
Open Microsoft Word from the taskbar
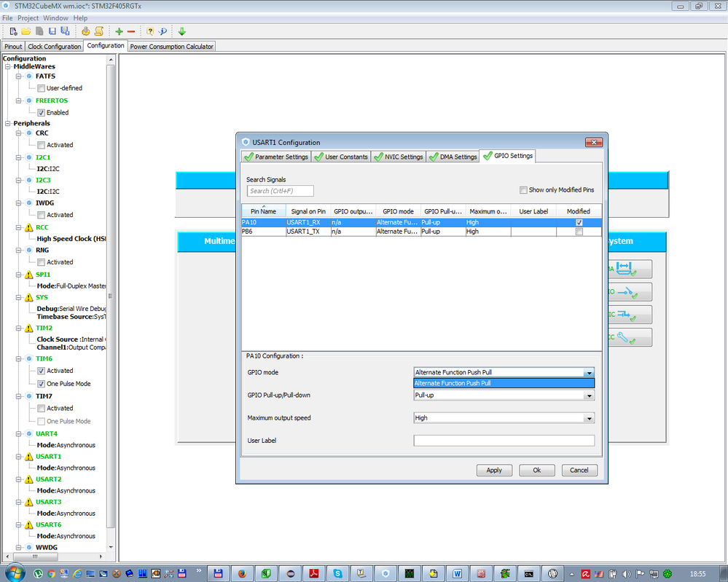[457, 574]
